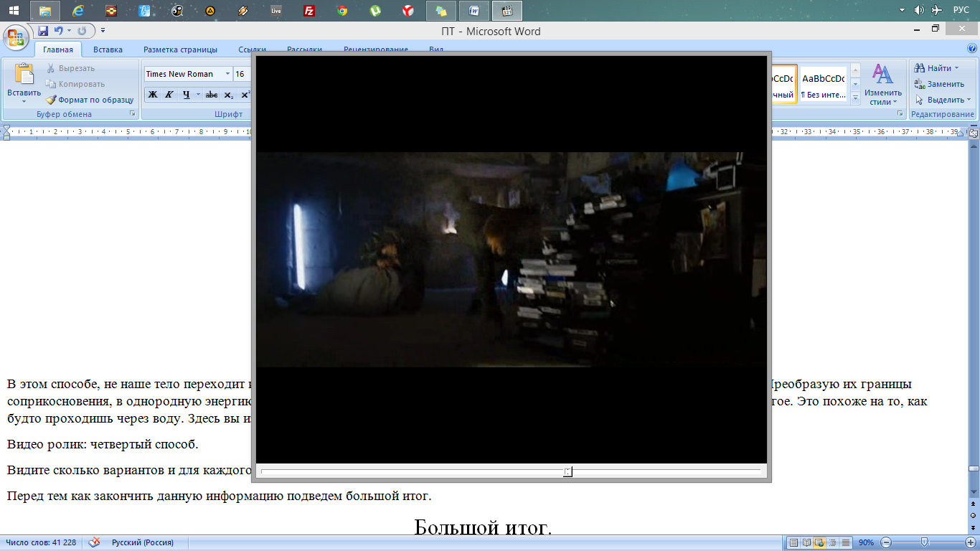Open the Styles pane dialog launcher

(900, 114)
